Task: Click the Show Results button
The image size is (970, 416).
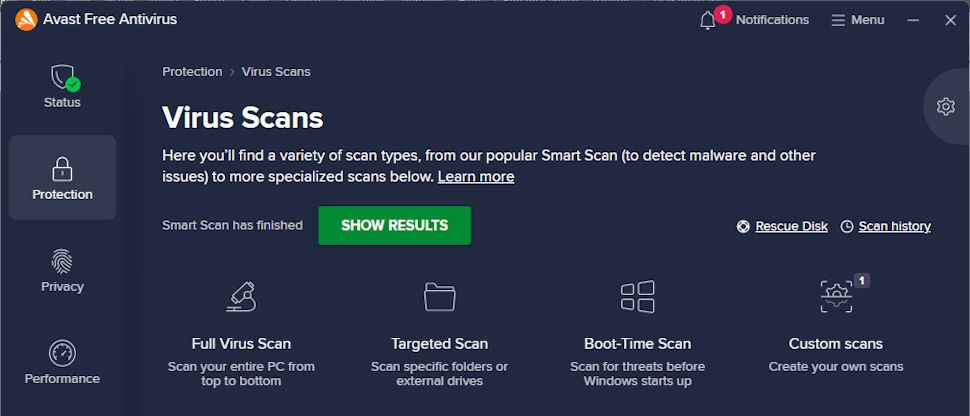Action: pos(394,225)
